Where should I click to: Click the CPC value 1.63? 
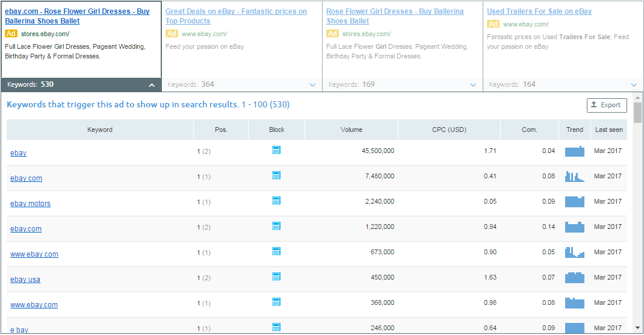490,277
